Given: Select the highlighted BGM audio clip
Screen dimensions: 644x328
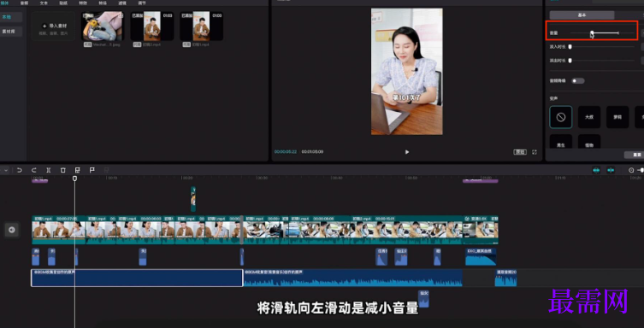Looking at the screenshot, I should click(x=137, y=278).
